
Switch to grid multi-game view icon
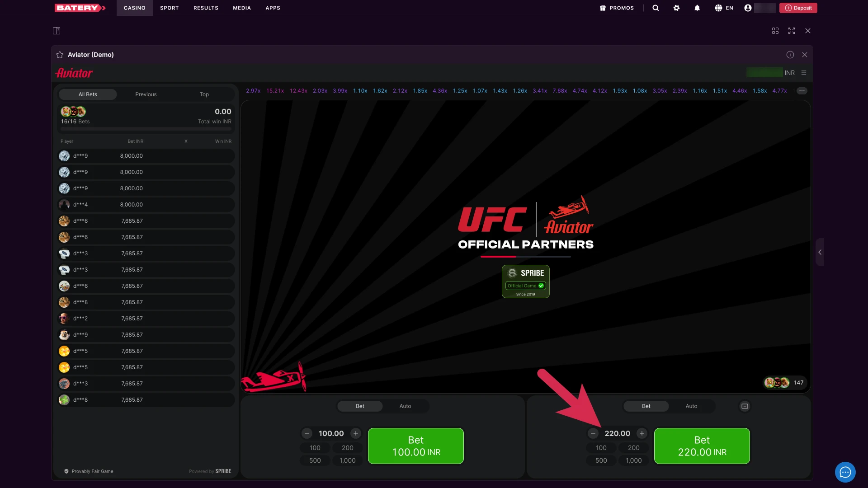tap(775, 31)
